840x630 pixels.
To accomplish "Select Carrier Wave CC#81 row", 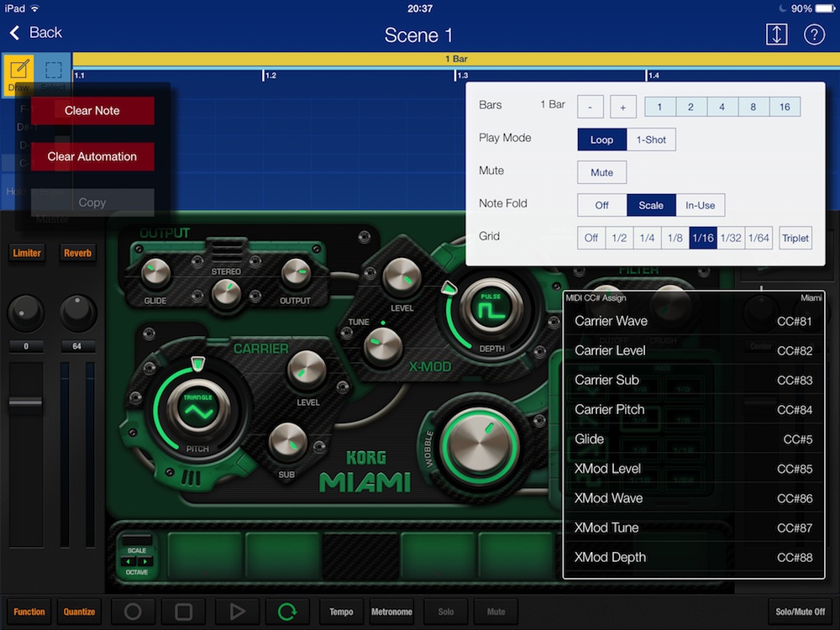I will (x=693, y=321).
